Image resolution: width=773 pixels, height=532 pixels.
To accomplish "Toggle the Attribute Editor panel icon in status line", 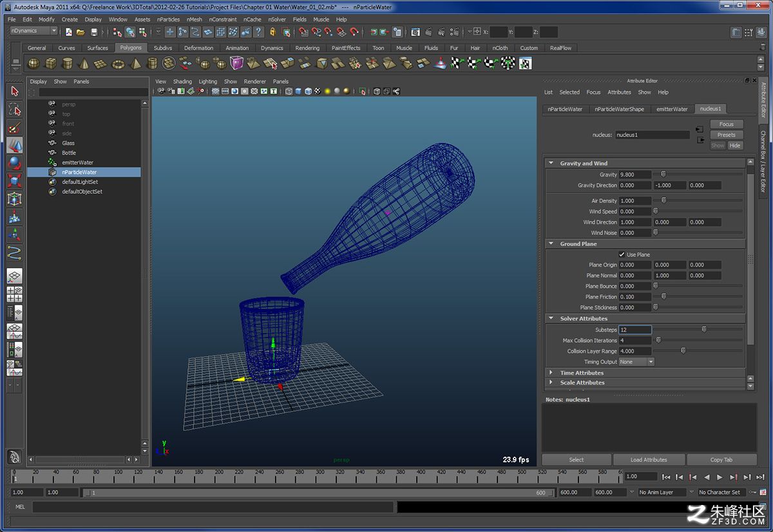I will (737, 32).
